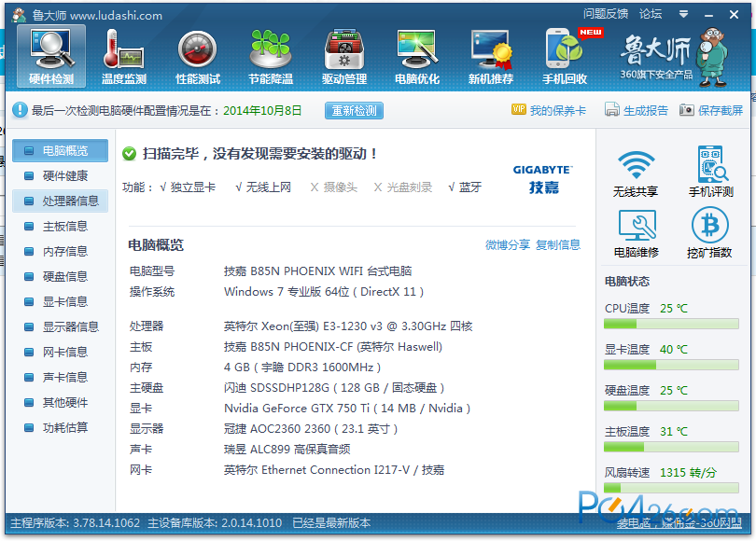Select the 功耗估算 sidebar tab
The width and height of the screenshot is (756, 541).
click(x=61, y=427)
